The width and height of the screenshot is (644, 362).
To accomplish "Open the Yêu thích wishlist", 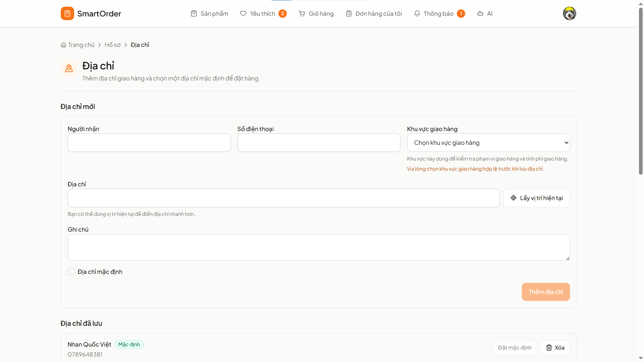I will (x=263, y=13).
